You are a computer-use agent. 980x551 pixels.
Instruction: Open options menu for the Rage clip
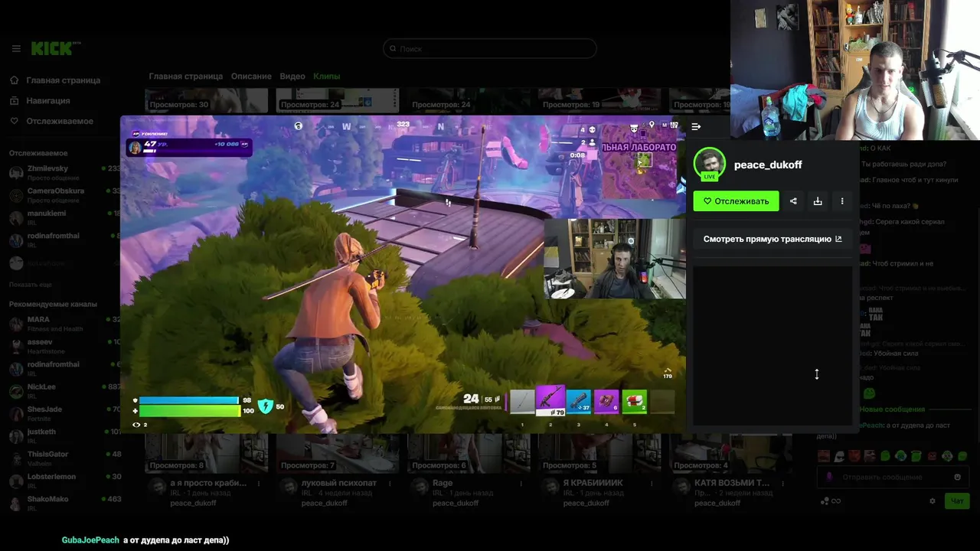click(x=521, y=484)
